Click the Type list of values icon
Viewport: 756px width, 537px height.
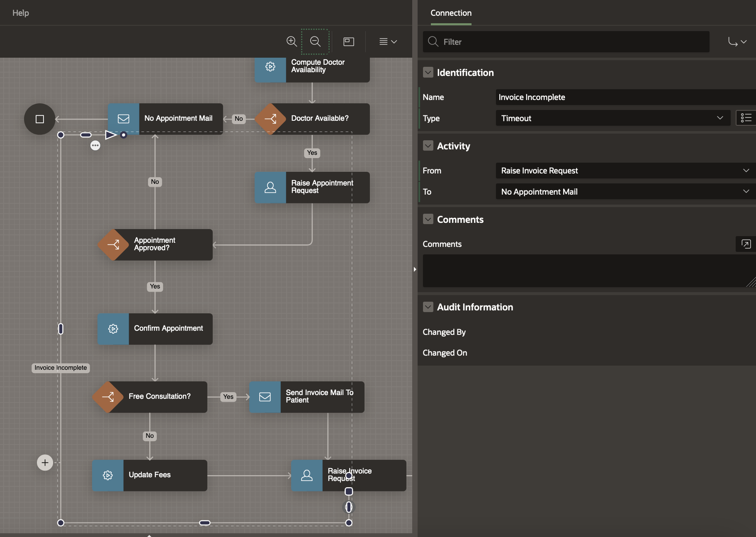pyautogui.click(x=746, y=118)
